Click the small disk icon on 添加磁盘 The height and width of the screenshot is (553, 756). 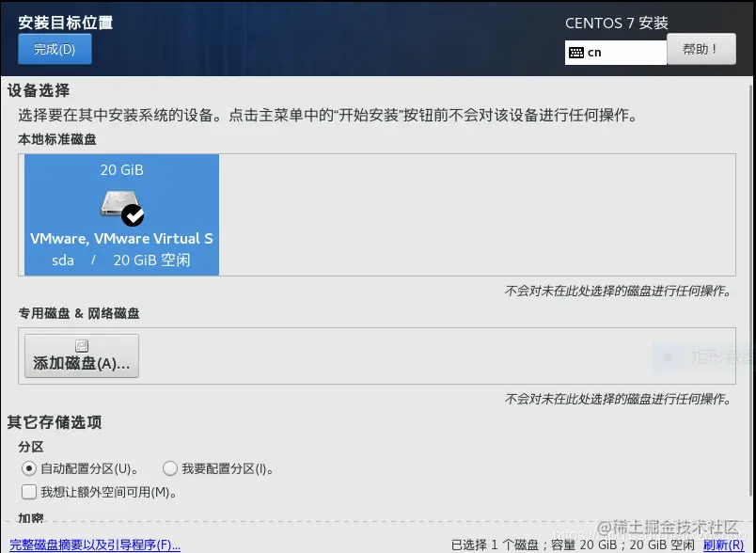[x=82, y=346]
